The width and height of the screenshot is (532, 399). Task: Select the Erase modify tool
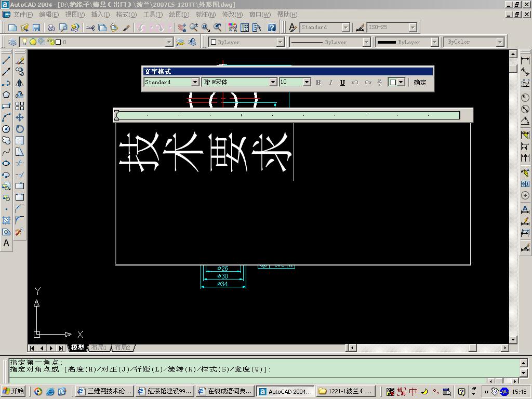(20, 60)
